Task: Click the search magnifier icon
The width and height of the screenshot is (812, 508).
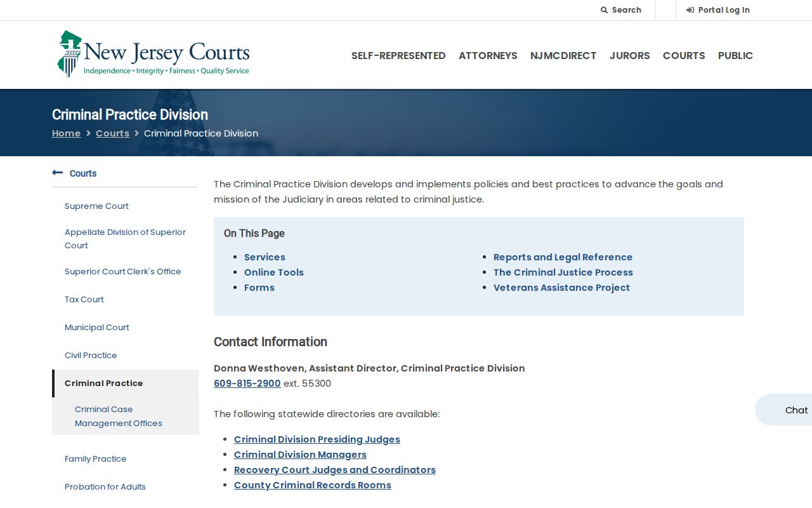Action: pyautogui.click(x=605, y=10)
